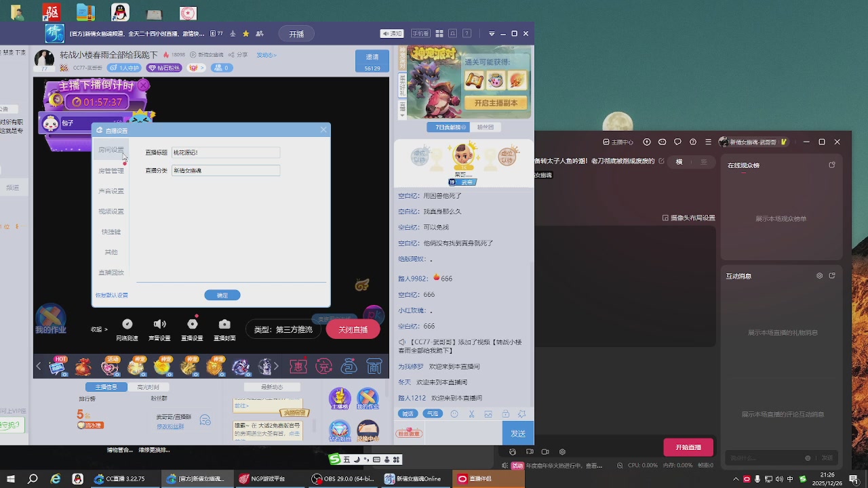
Task: Click the 确定 confirm button
Action: (x=222, y=296)
